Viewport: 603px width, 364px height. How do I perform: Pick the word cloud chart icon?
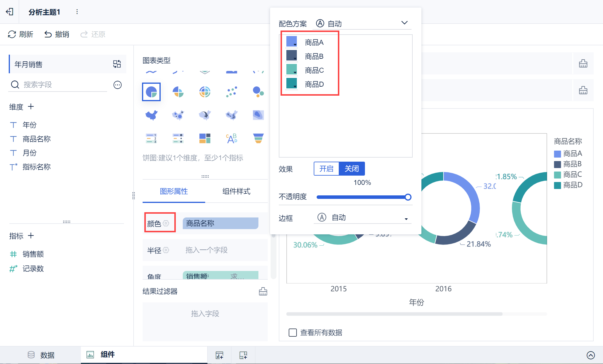pos(231,138)
